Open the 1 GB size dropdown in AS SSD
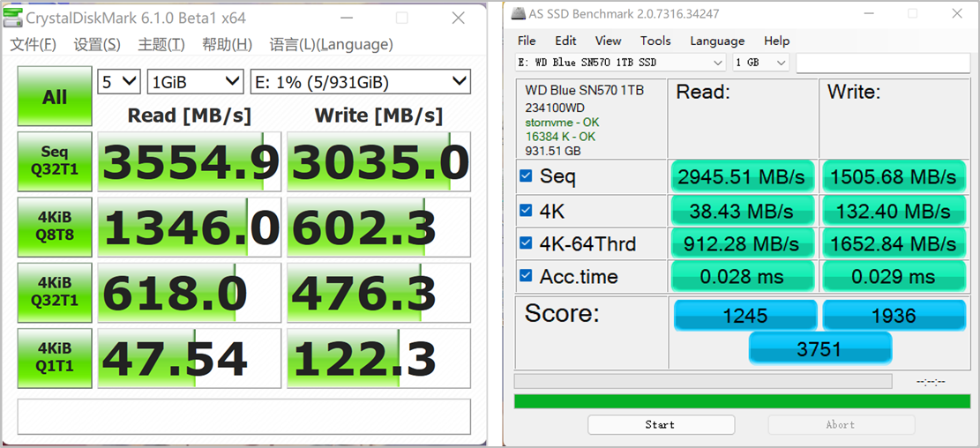The height and width of the screenshot is (448, 980). pos(760,63)
